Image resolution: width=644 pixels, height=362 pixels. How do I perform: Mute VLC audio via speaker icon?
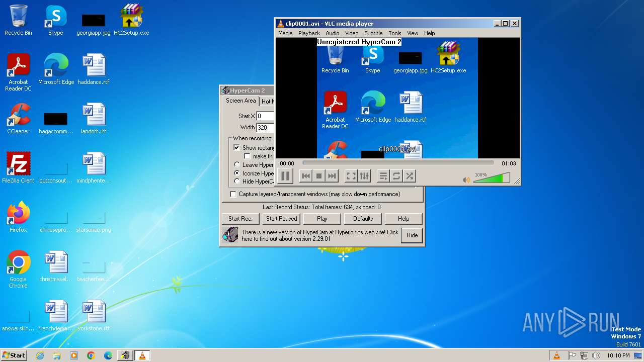tap(466, 180)
